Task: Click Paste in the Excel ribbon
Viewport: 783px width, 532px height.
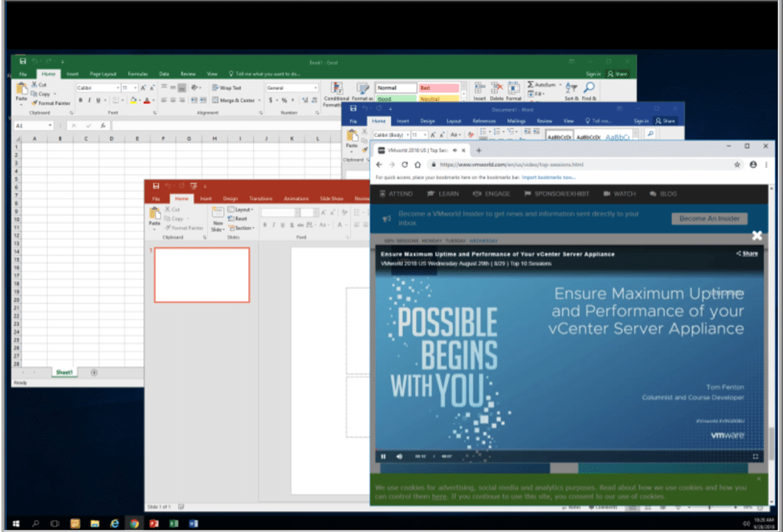Action: coord(22,91)
